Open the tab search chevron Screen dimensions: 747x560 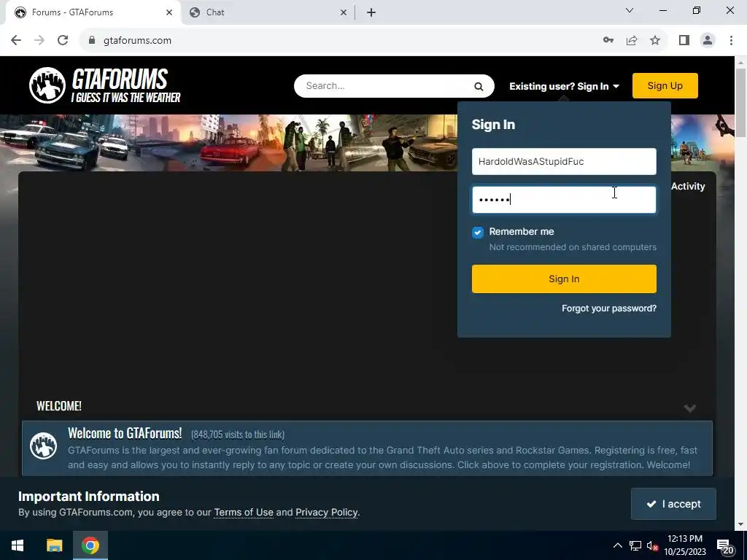pos(630,10)
